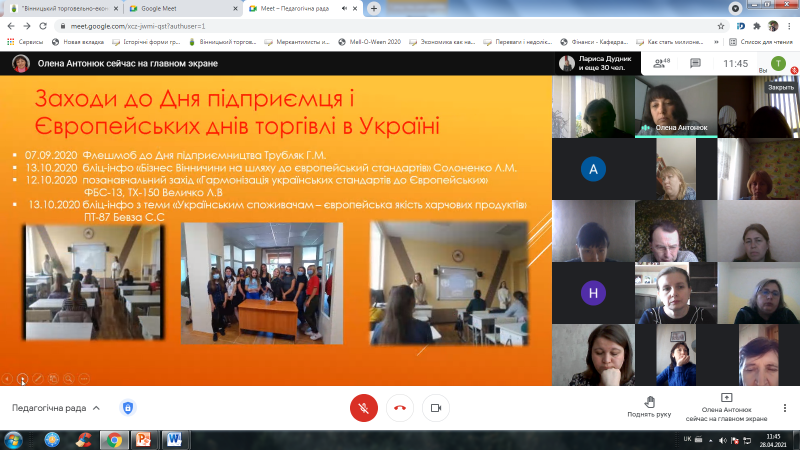This screenshot has width=800, height=450.
Task: Open the Chrome profile avatar
Action: click(773, 26)
